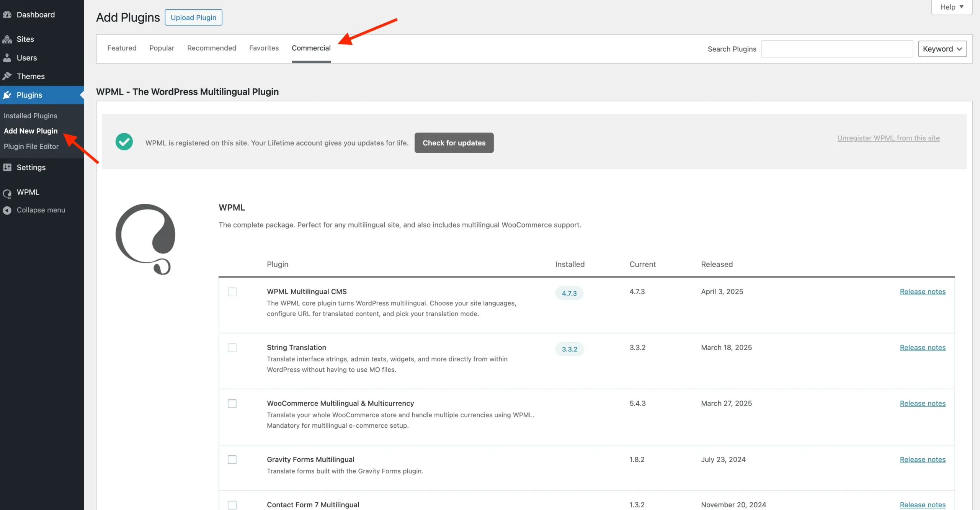Image resolution: width=980 pixels, height=510 pixels.
Task: Open Plugin File Editor submenu item
Action: coord(31,146)
